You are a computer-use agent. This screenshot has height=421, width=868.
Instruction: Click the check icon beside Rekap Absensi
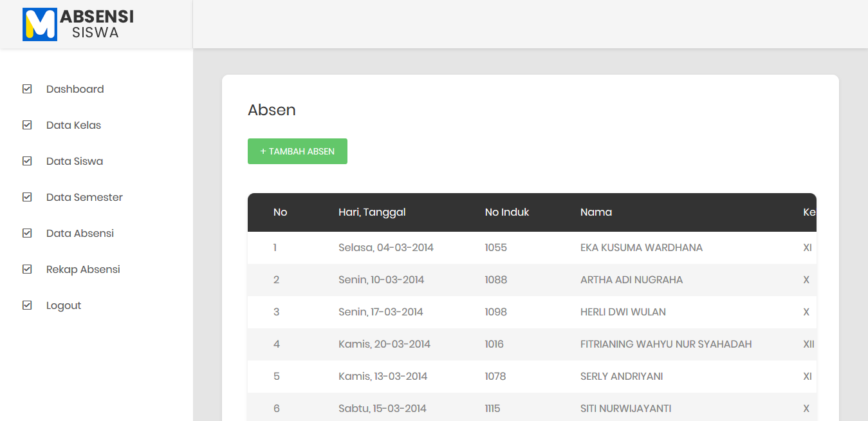27,269
